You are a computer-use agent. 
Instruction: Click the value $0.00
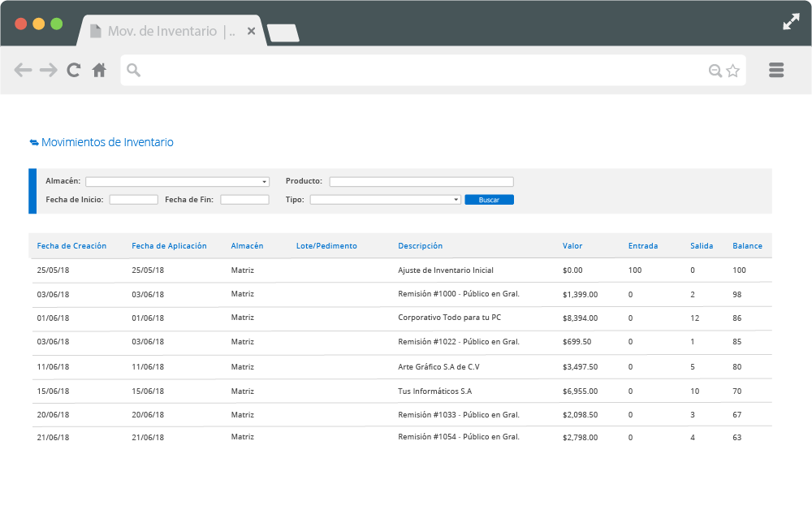pos(572,270)
